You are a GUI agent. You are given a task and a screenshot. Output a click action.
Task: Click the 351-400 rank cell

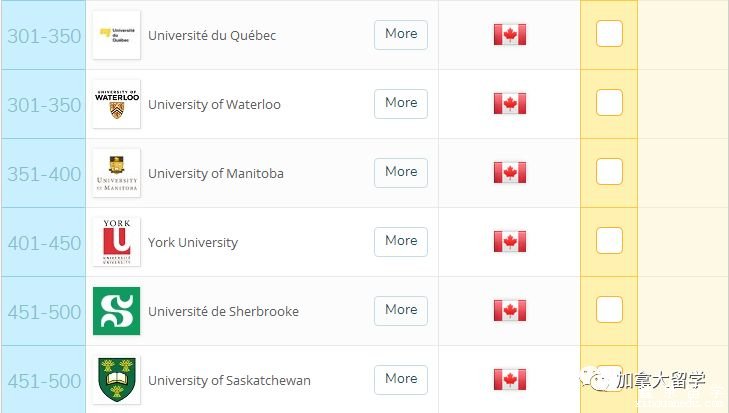[44, 173]
